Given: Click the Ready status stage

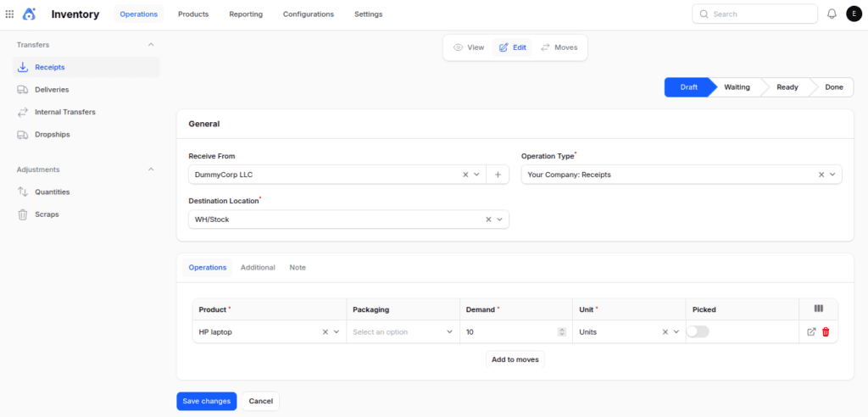Looking at the screenshot, I should coord(787,87).
